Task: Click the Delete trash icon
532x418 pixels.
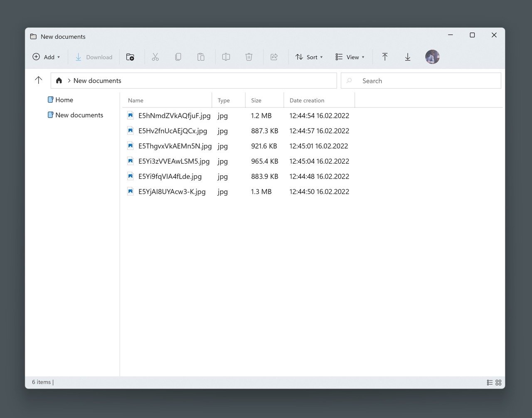Action: click(249, 57)
